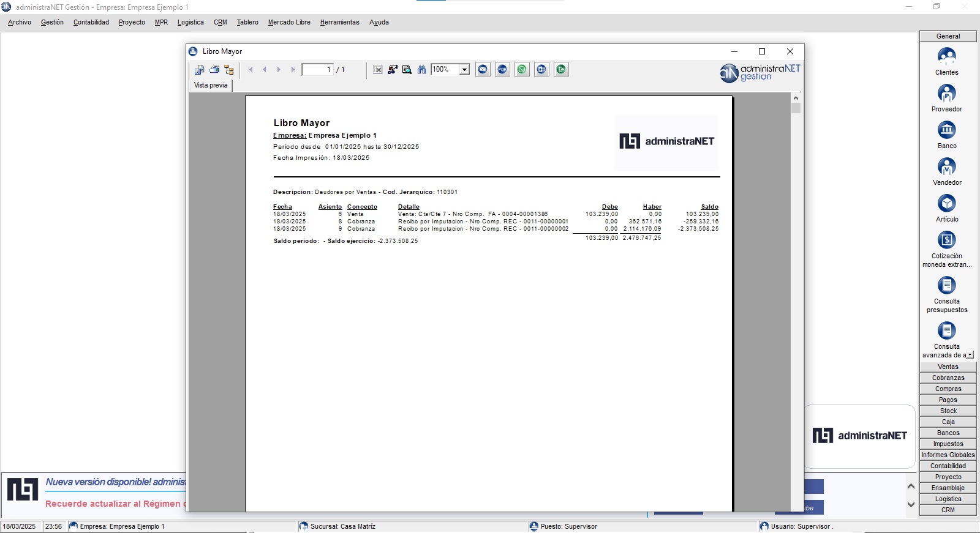Click the green export-exit icon

coord(561,70)
